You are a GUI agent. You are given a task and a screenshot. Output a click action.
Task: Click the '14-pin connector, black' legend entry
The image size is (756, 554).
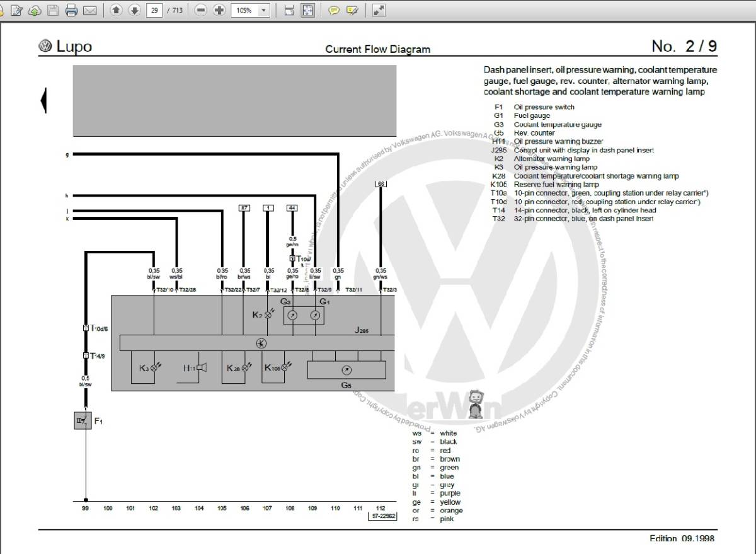click(x=585, y=211)
